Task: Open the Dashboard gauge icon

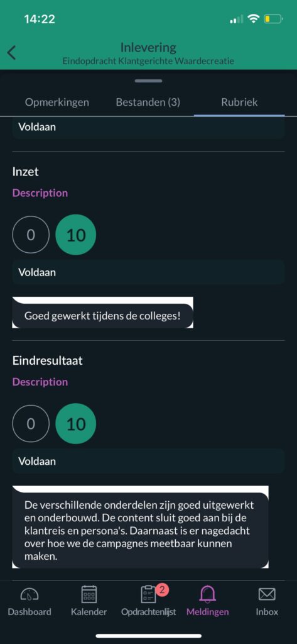Action: [x=30, y=594]
